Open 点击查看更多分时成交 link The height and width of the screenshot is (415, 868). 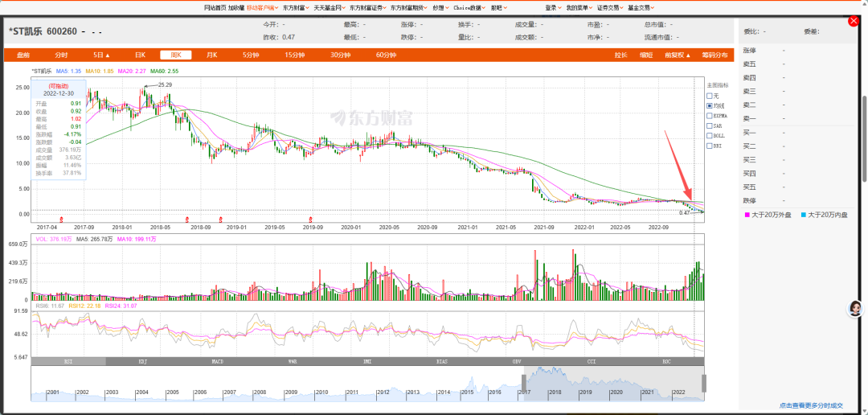[811, 405]
